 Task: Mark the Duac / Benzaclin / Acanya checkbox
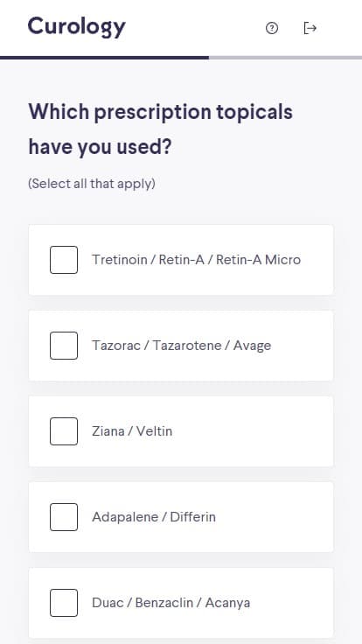tap(64, 603)
